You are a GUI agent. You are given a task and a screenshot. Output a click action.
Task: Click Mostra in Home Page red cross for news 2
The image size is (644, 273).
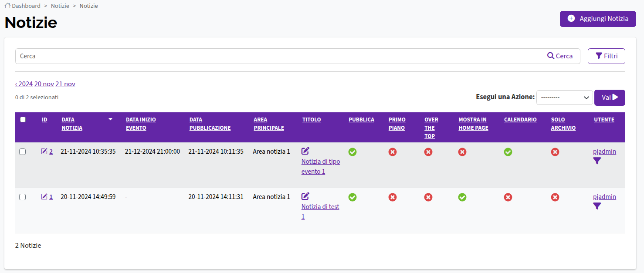point(462,152)
